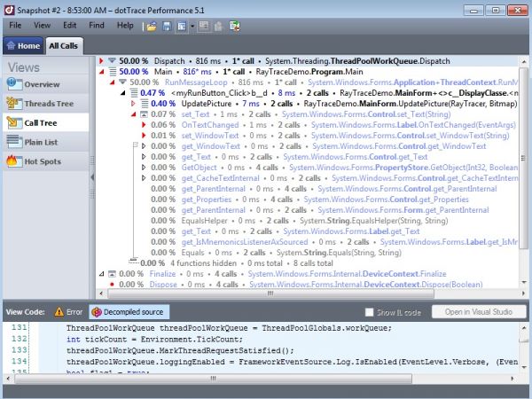Open the view layout toolbar dropdown arrow
The width and height of the screenshot is (532, 399).
point(191,26)
